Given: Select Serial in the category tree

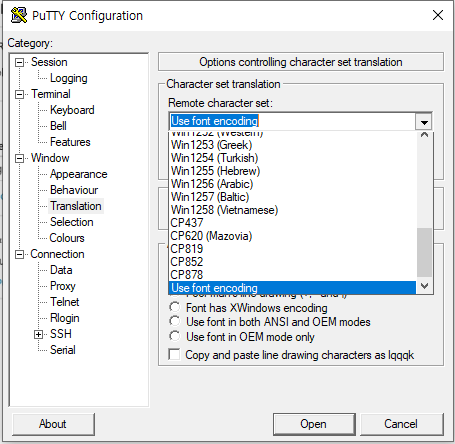Looking at the screenshot, I should (x=63, y=350).
